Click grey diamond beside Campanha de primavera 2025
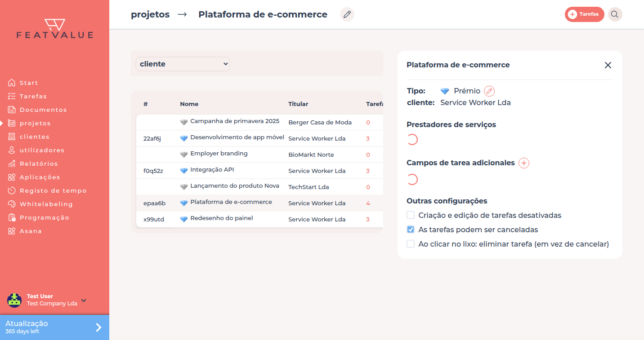 tap(183, 122)
